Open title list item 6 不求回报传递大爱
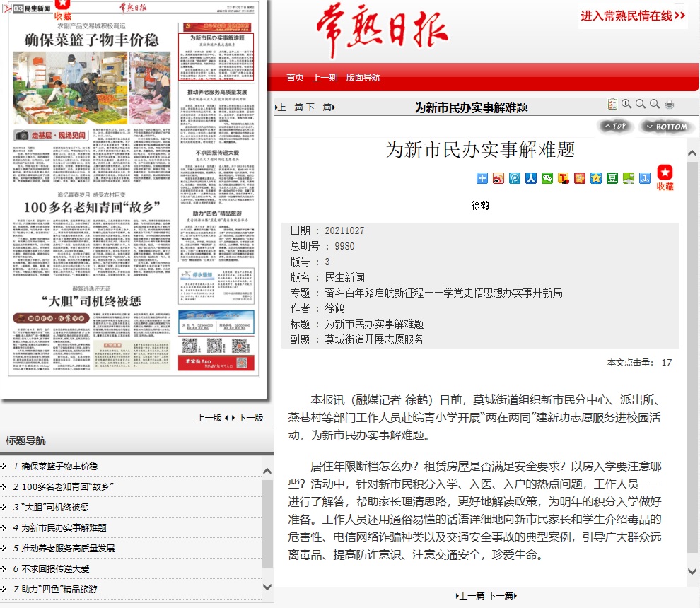 (x=55, y=569)
